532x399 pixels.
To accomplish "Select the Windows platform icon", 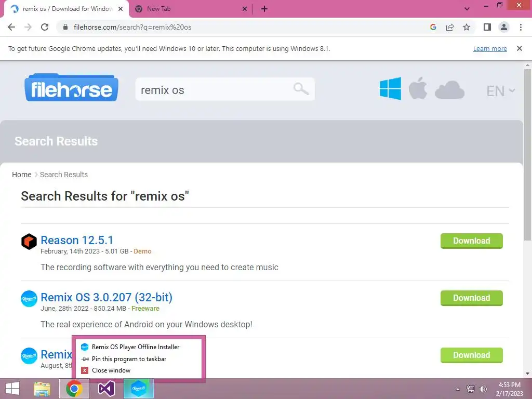I will [x=390, y=88].
